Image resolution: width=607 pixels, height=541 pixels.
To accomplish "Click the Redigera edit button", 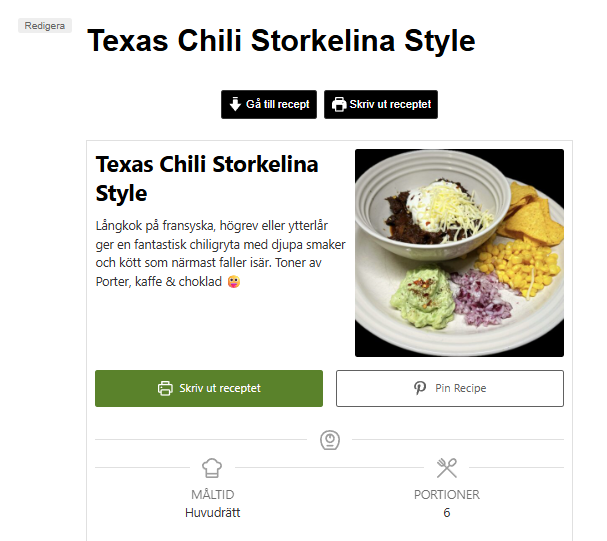I will (x=45, y=25).
